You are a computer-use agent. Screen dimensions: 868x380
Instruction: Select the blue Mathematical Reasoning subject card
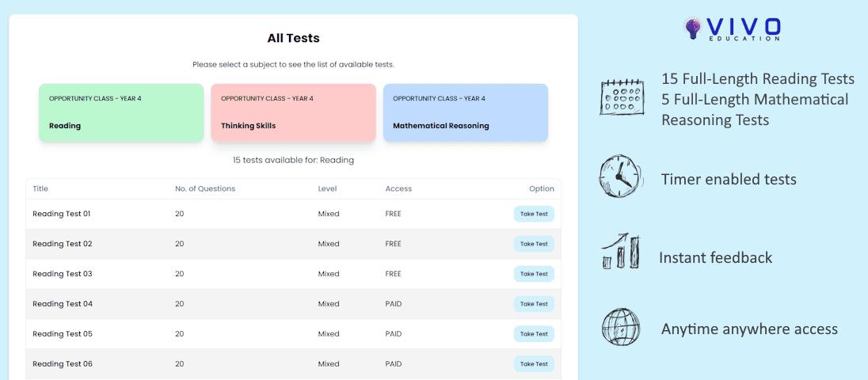click(x=466, y=112)
